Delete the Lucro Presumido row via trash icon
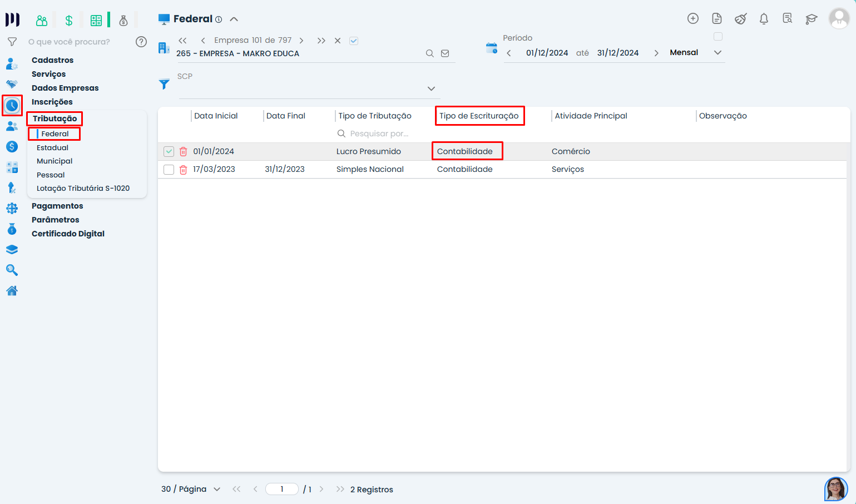The width and height of the screenshot is (856, 504). click(183, 151)
